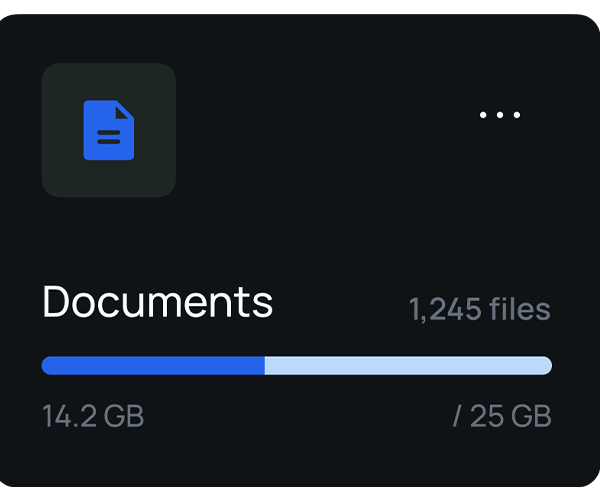Click the light unfilled storage bar section
600x500 pixels.
point(408,366)
